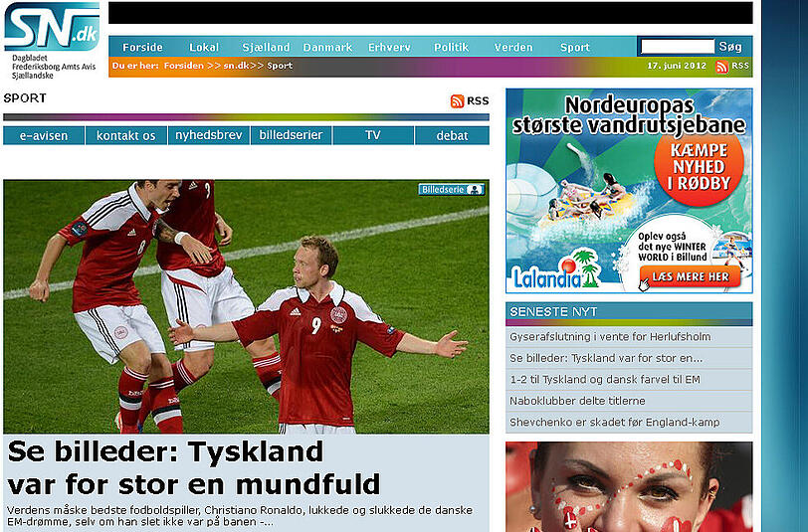Select Sport in the top menu
The width and height of the screenshot is (808, 532).
pos(574,48)
